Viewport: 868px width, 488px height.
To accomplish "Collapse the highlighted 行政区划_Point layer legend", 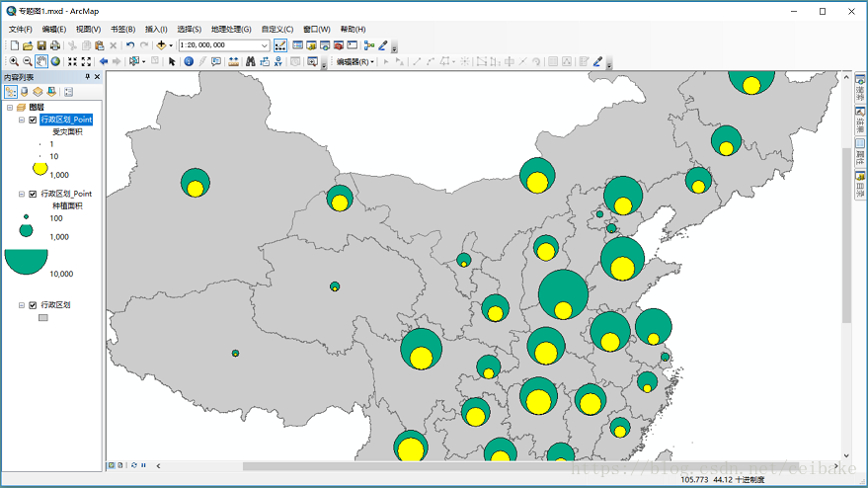I will coord(22,120).
